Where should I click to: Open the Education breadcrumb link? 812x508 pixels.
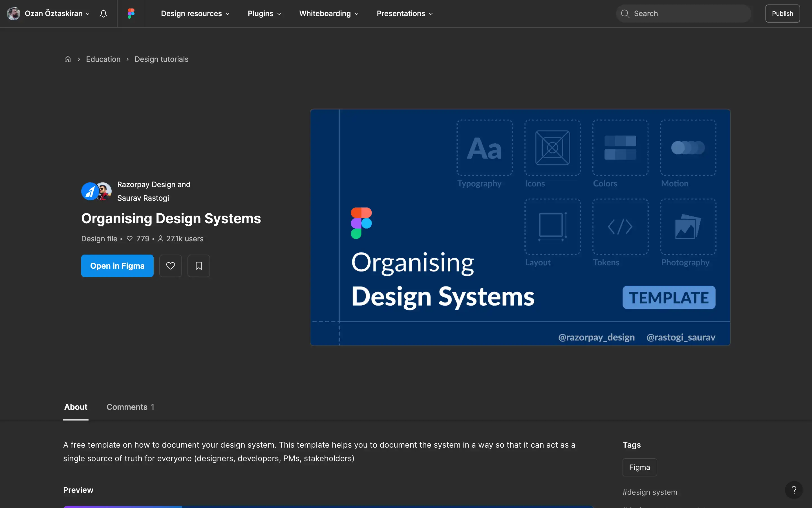103,59
